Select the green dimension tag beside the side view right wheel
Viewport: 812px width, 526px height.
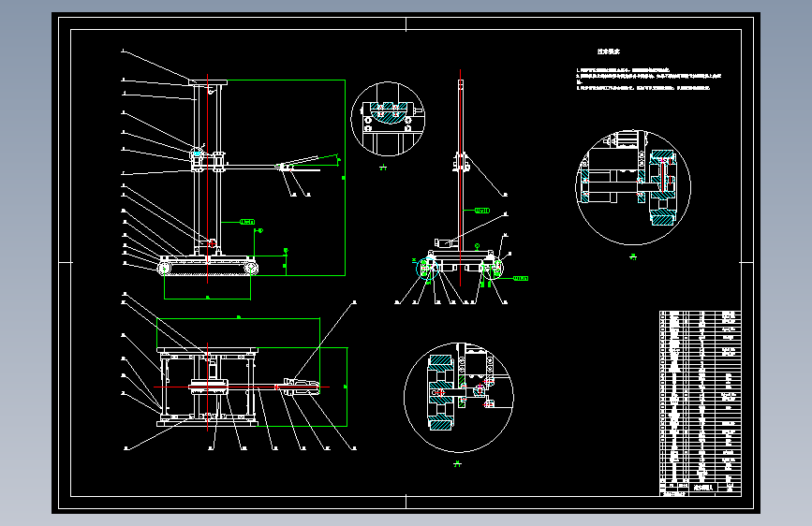tap(521, 279)
